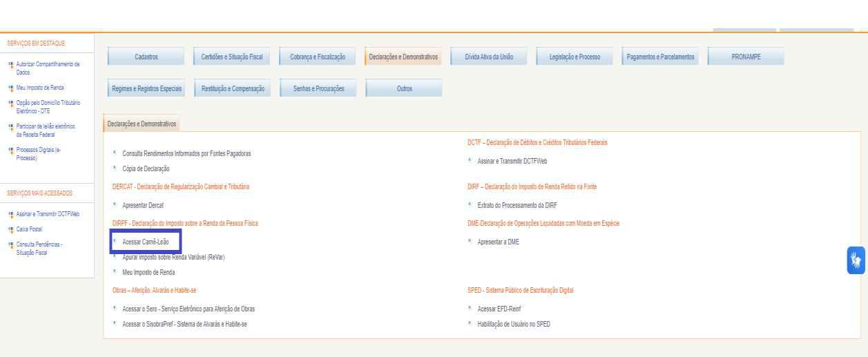
Task: Select Cobrança e Fiscalização category
Action: (318, 57)
